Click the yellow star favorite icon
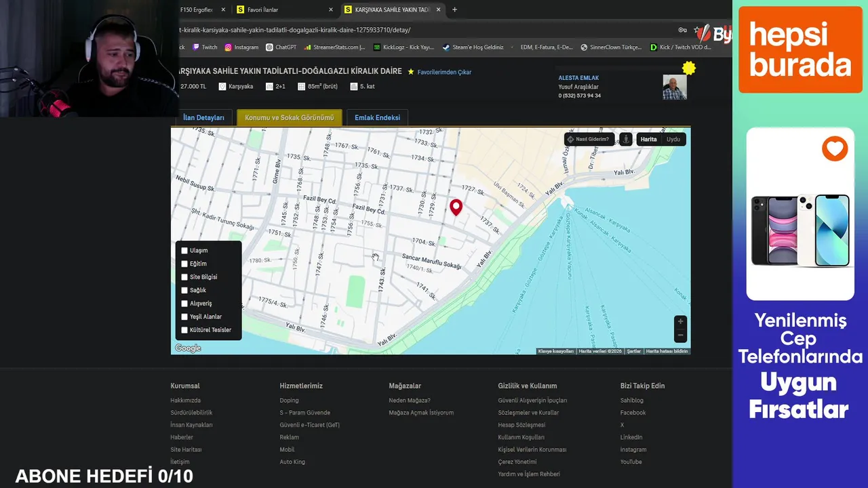This screenshot has width=868, height=488. click(x=411, y=72)
